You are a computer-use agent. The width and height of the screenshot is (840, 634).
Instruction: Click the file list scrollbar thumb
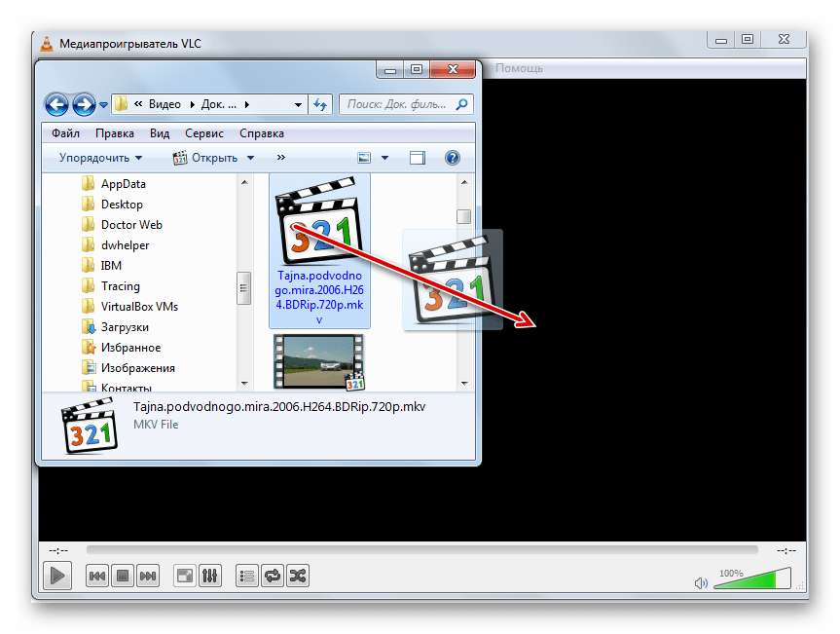click(464, 216)
